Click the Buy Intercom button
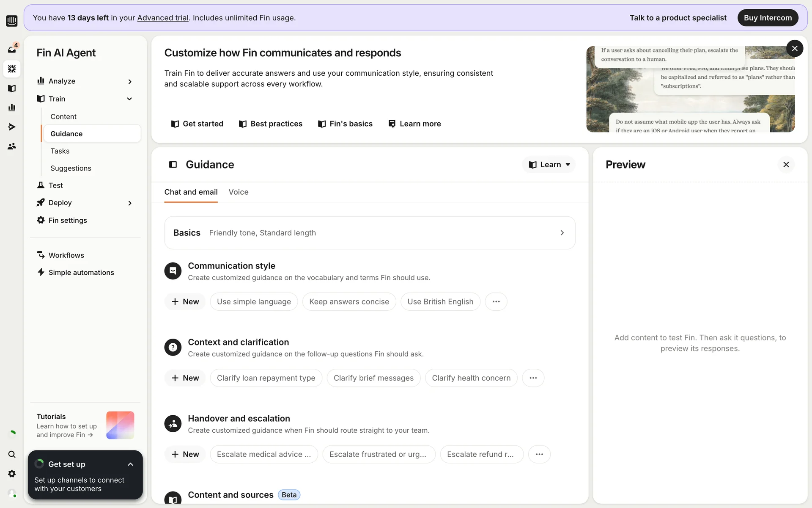The width and height of the screenshot is (812, 508). click(768, 18)
